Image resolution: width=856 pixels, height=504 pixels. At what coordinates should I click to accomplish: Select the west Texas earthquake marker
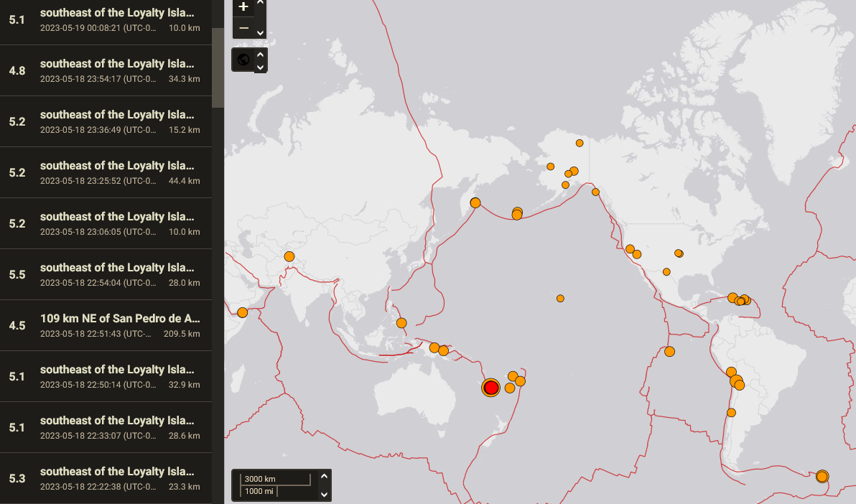coord(666,272)
